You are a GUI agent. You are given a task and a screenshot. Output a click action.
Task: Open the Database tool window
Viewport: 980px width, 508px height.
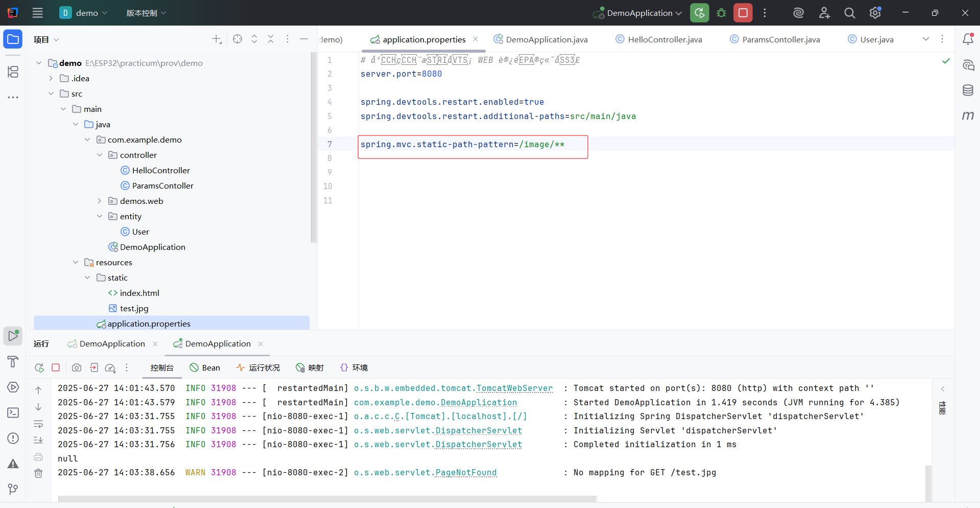pyautogui.click(x=968, y=90)
